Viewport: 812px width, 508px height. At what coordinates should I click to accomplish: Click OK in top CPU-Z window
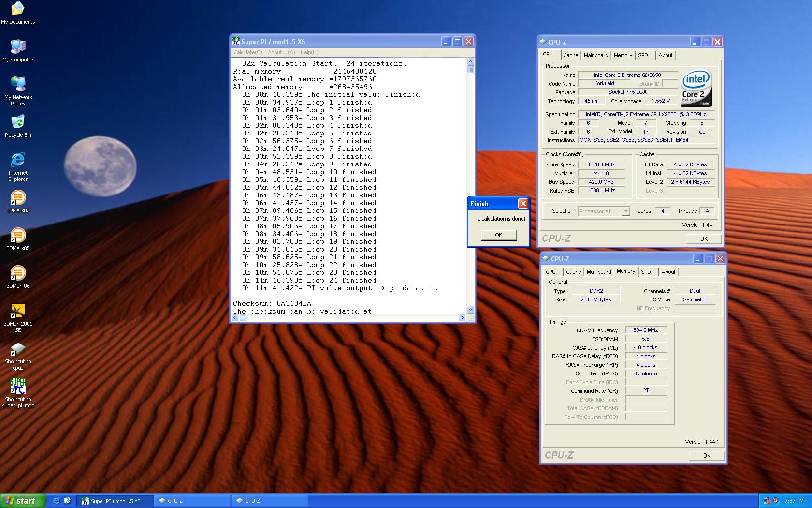704,239
